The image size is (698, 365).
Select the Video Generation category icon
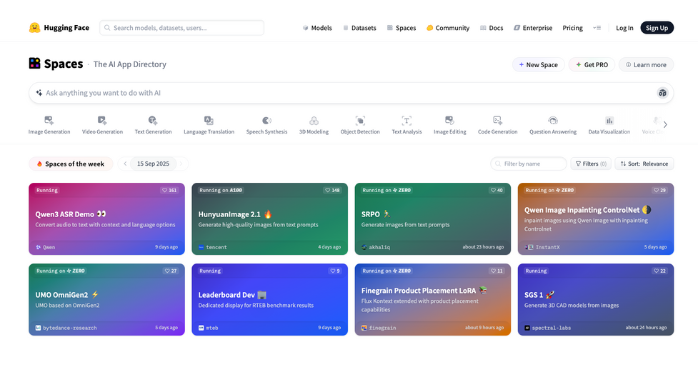pyautogui.click(x=102, y=120)
